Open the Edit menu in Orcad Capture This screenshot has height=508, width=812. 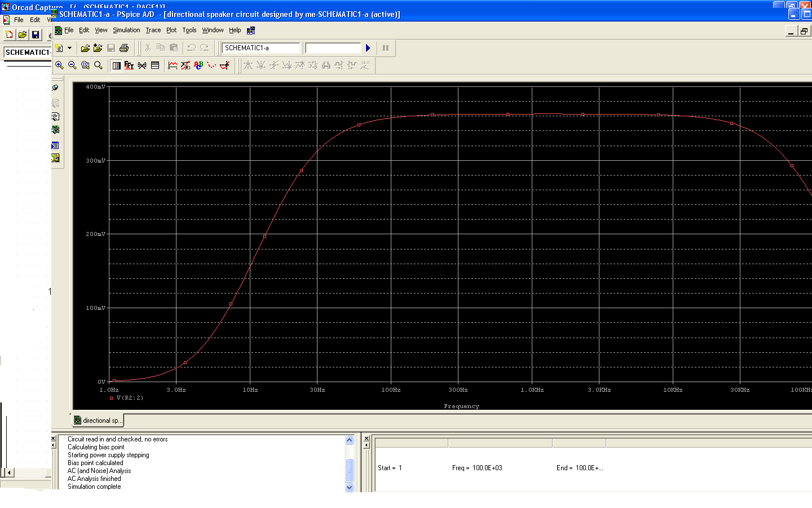coord(35,20)
